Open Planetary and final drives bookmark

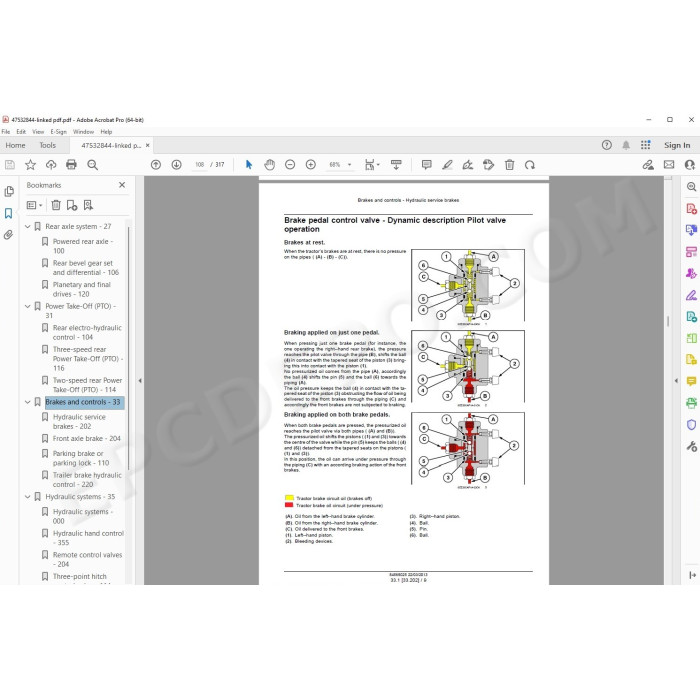pyautogui.click(x=82, y=289)
